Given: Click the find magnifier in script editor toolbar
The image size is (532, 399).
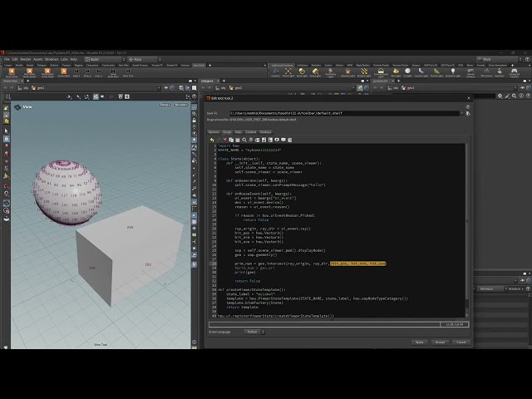Looking at the screenshot, I should 244,140.
